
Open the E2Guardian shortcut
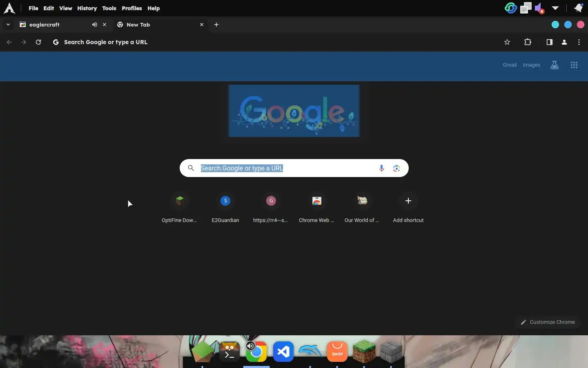click(x=225, y=208)
